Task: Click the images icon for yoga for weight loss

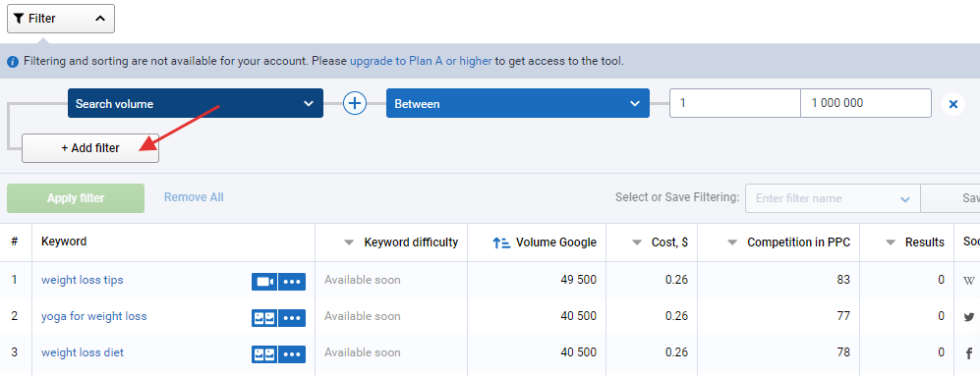Action: pyautogui.click(x=264, y=318)
